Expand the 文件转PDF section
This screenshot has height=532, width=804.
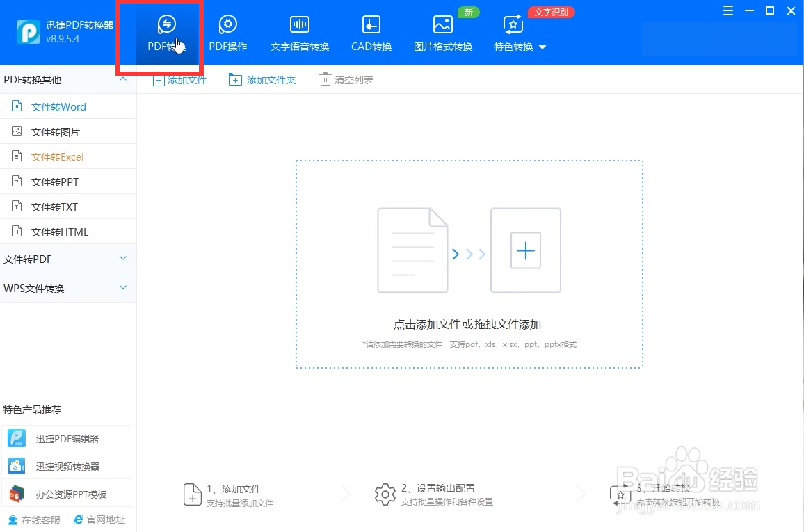tap(68, 259)
